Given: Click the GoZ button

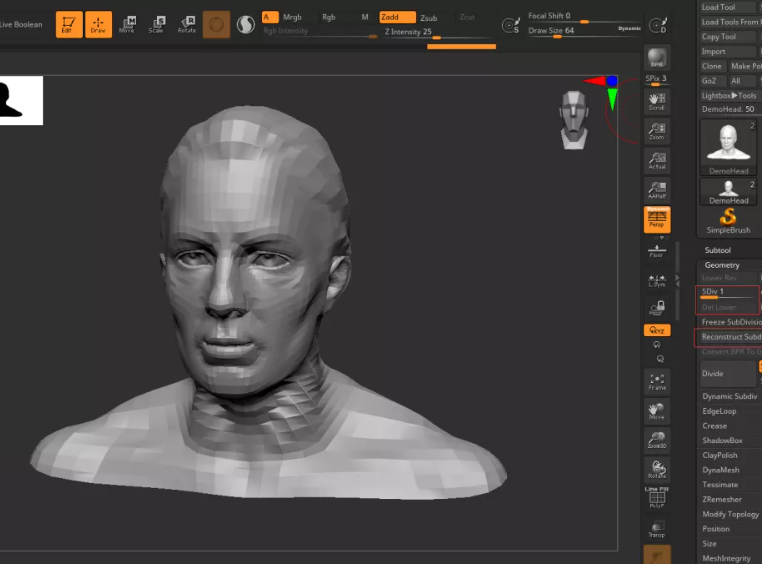Looking at the screenshot, I should [712, 81].
